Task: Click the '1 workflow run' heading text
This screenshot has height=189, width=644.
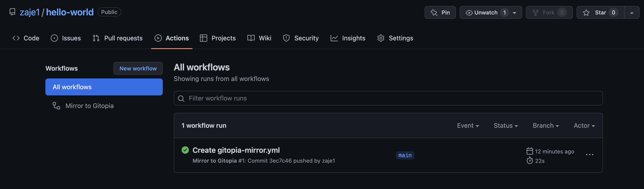Action: [x=204, y=125]
